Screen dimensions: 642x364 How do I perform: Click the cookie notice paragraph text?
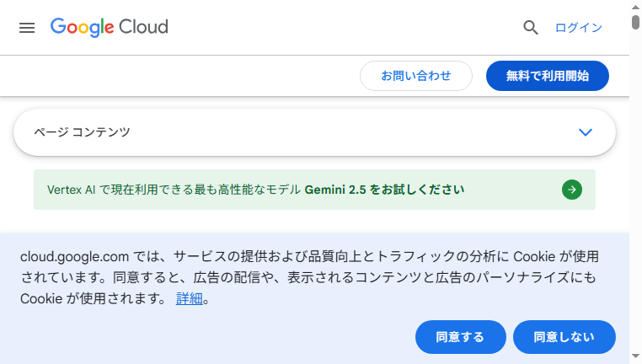(x=309, y=277)
